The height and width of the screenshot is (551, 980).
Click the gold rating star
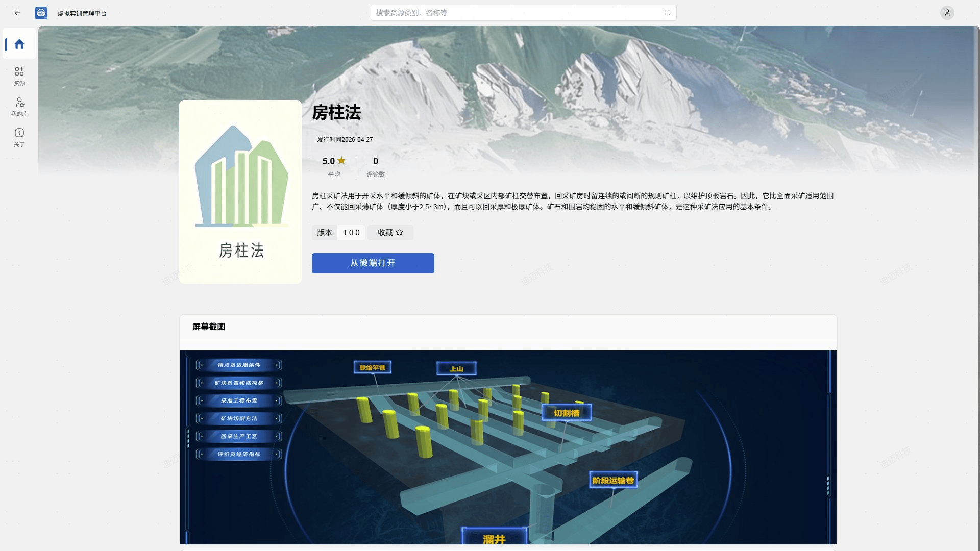341,161
